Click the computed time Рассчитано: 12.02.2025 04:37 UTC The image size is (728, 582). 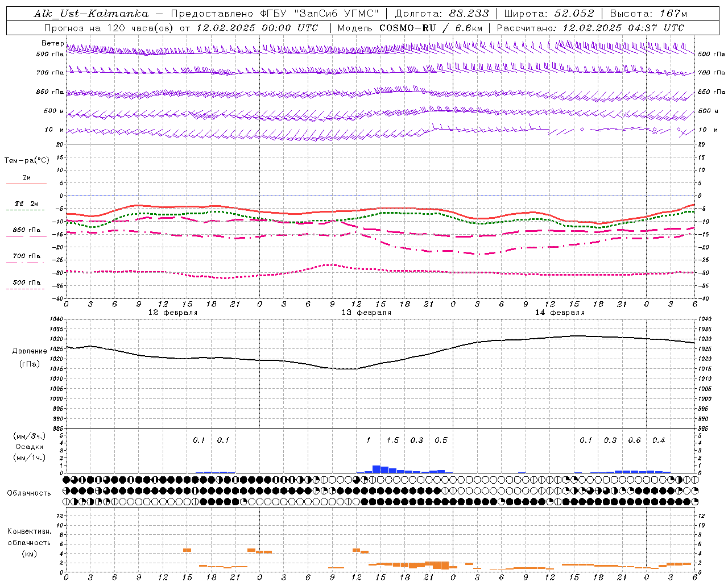(590, 28)
